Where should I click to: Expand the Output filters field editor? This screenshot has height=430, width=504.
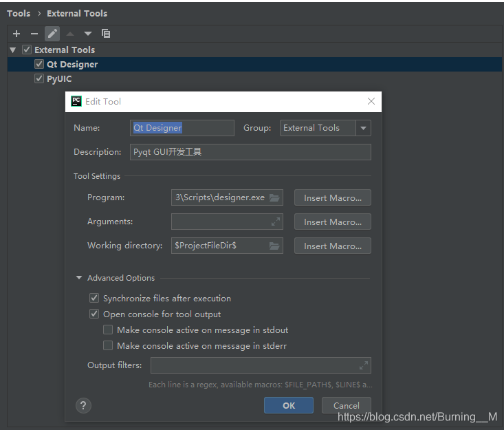(x=364, y=365)
